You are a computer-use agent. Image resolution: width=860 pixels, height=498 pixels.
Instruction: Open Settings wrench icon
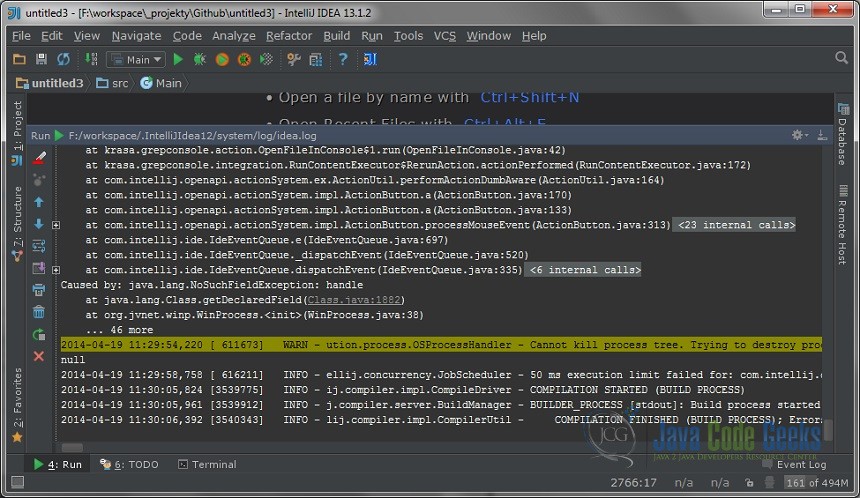tap(294, 59)
